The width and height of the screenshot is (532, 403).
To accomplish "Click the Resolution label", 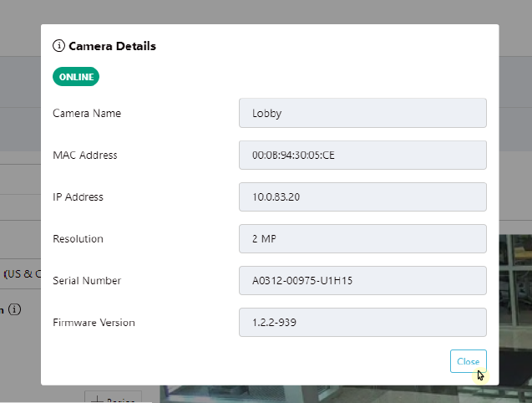I will (78, 238).
